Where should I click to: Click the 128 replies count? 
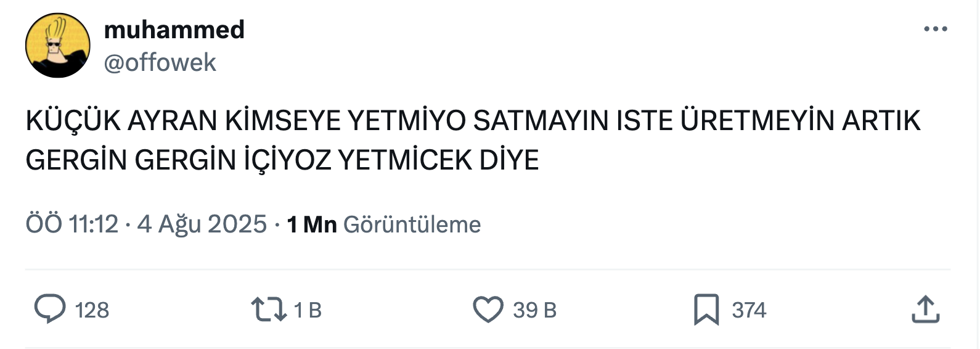pyautogui.click(x=92, y=310)
